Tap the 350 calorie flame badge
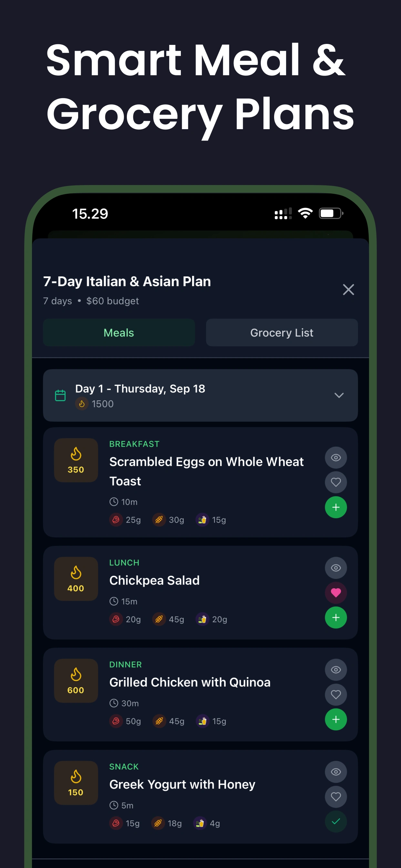This screenshot has height=868, width=401. coord(76,460)
